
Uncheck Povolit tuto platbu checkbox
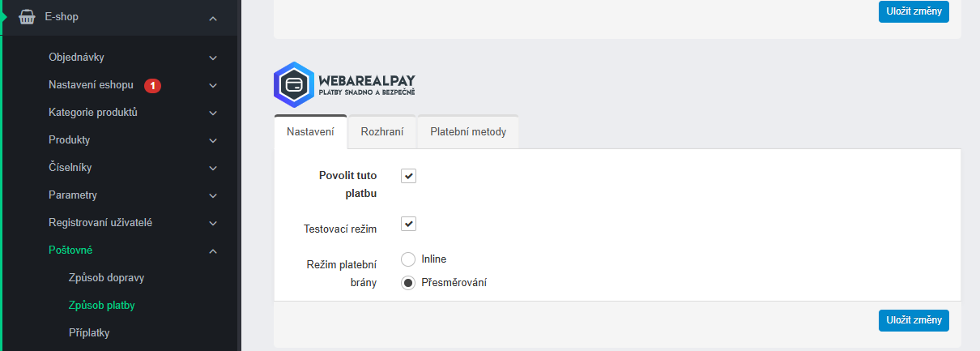pos(408,175)
